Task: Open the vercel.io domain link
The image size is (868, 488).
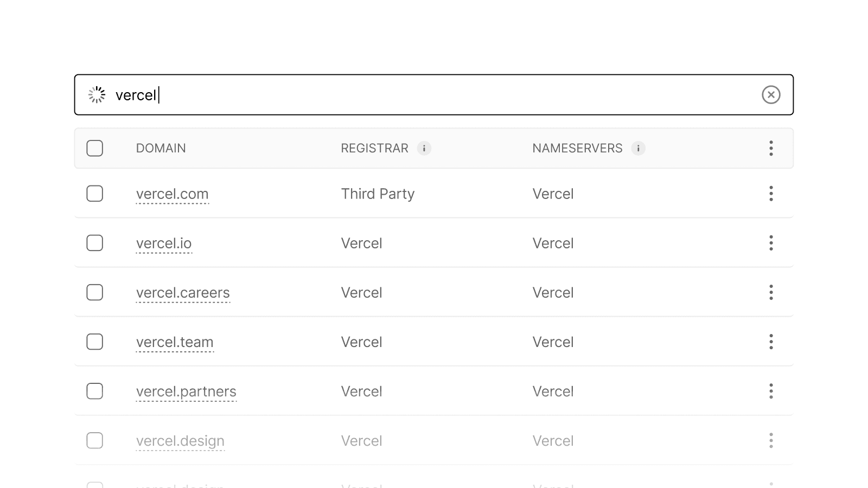Action: [164, 243]
